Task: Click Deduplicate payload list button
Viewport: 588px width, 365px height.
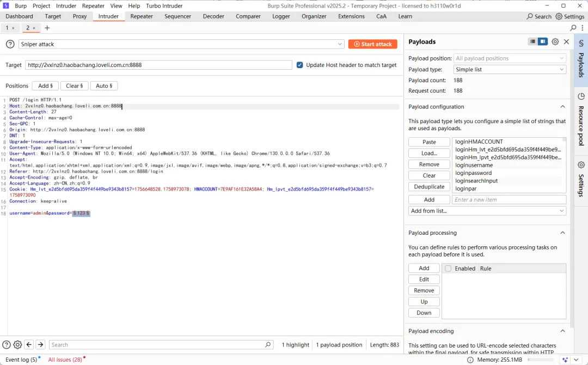Action: click(x=429, y=187)
